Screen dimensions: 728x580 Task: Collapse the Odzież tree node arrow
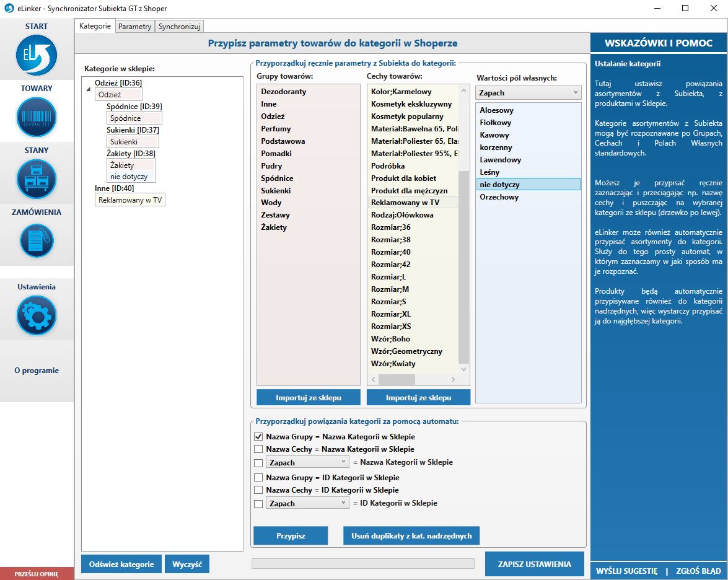(x=88, y=89)
